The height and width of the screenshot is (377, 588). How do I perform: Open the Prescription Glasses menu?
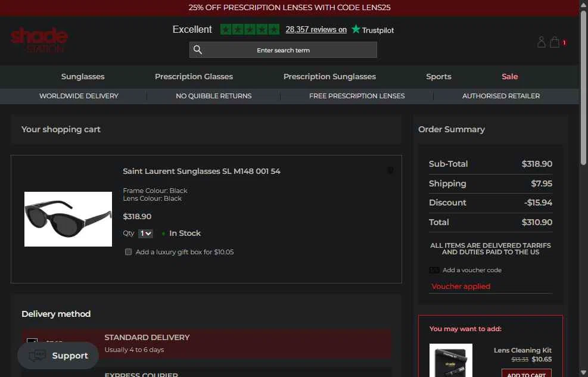tap(194, 76)
